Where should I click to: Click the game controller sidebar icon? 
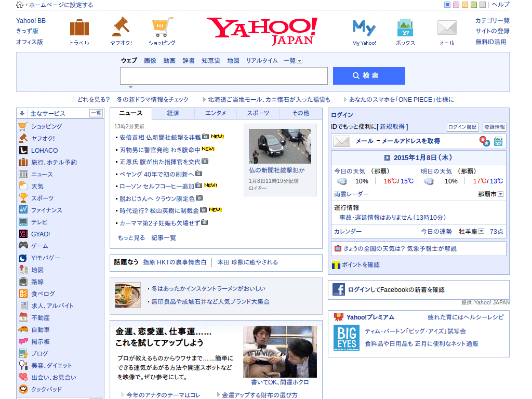coord(23,246)
